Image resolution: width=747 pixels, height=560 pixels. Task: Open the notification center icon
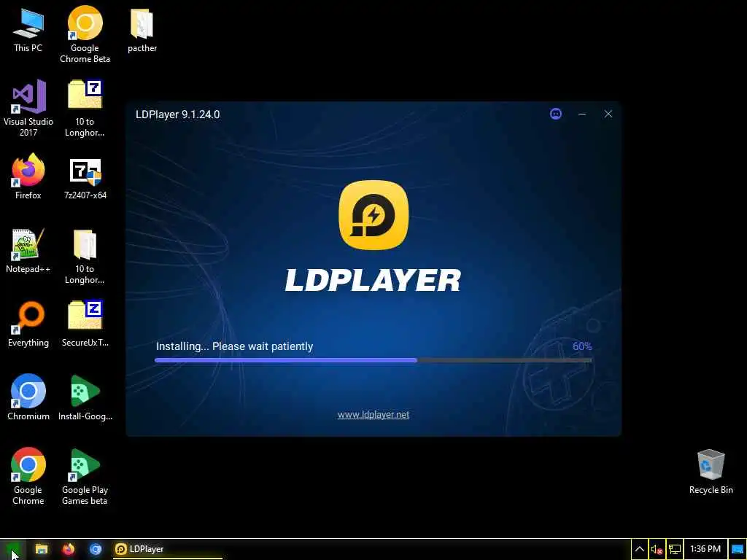point(737,550)
